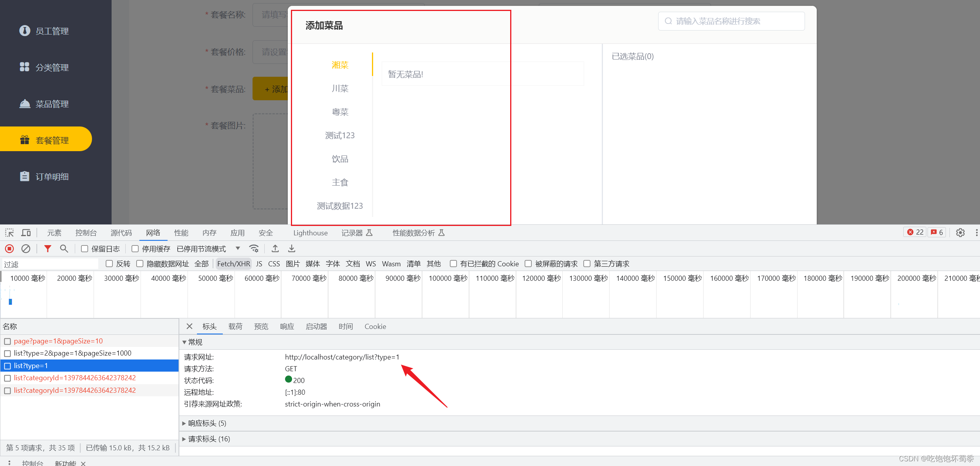The image size is (980, 466).
Task: Switch to the 载荷 tab
Action: [x=235, y=326]
